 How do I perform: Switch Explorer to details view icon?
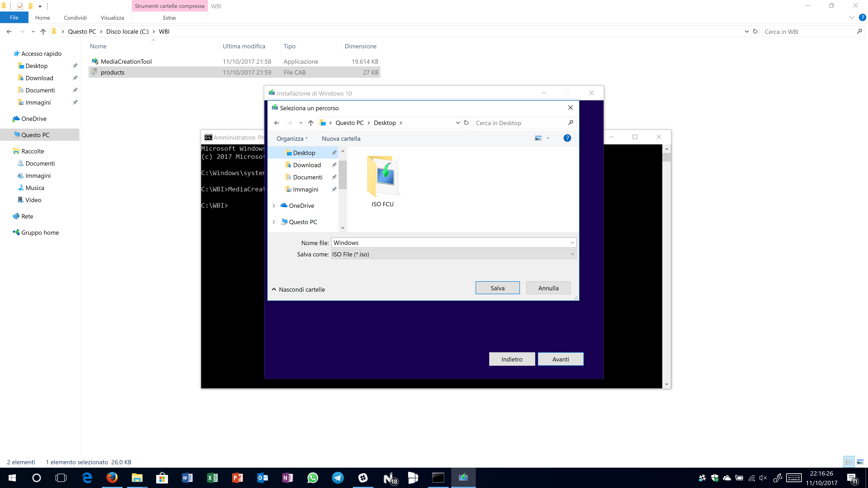[x=849, y=462]
